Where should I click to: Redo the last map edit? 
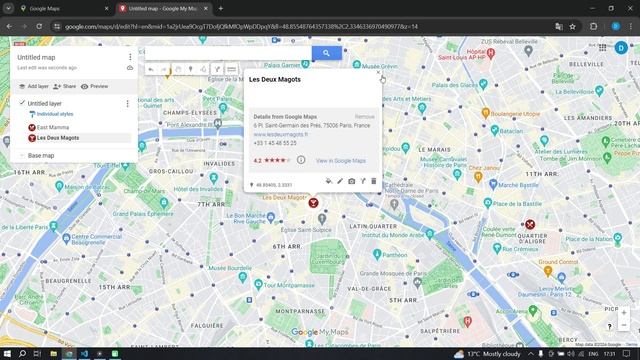[x=164, y=69]
